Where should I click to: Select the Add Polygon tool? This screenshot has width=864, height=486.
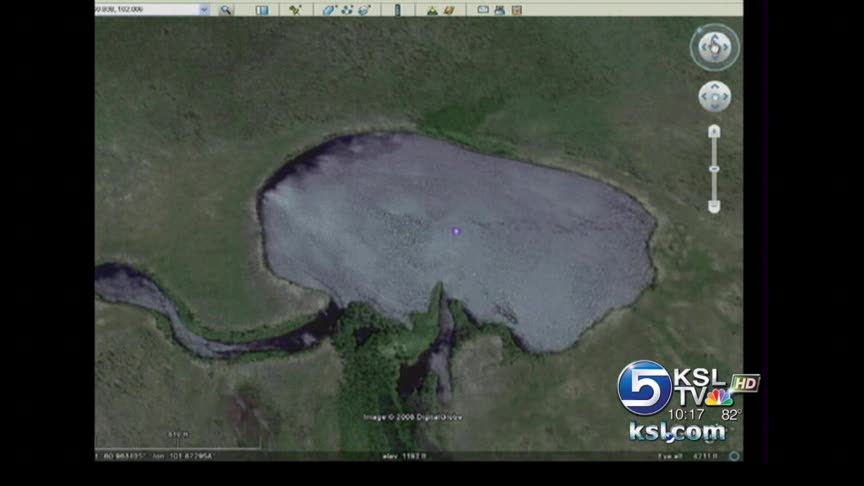329,9
